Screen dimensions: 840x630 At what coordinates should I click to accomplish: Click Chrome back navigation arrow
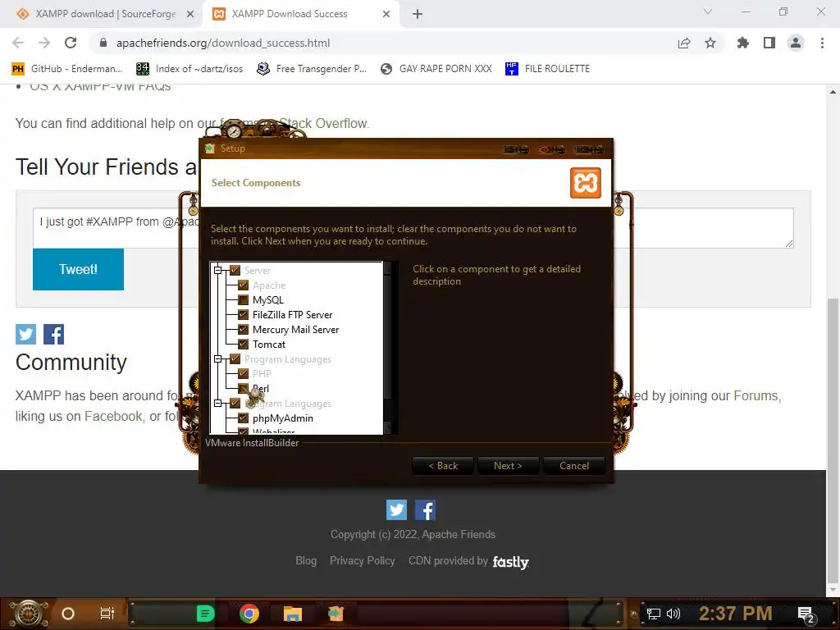[x=18, y=43]
